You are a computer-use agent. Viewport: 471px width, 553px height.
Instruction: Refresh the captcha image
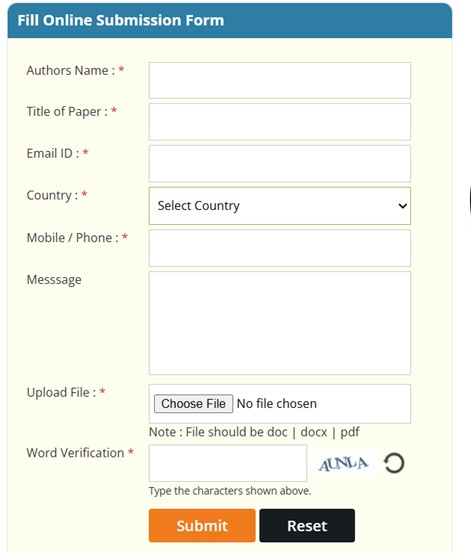tap(394, 463)
